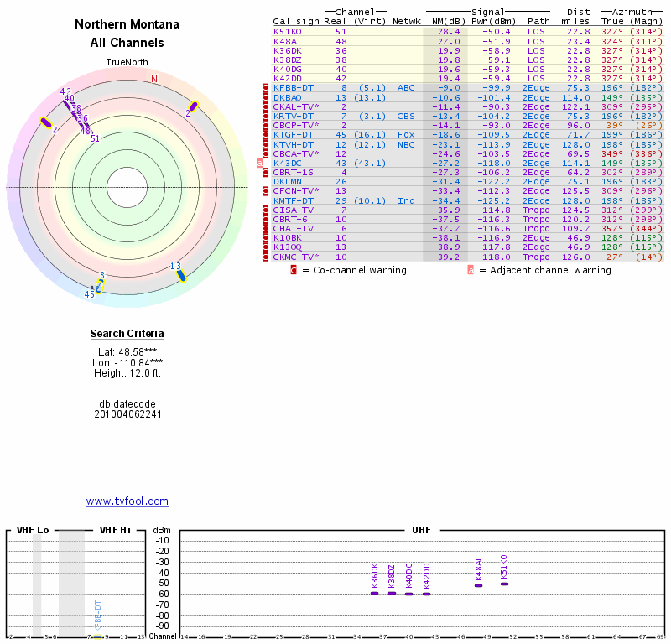Select the channel 13 marker on radar plot

[180, 277]
